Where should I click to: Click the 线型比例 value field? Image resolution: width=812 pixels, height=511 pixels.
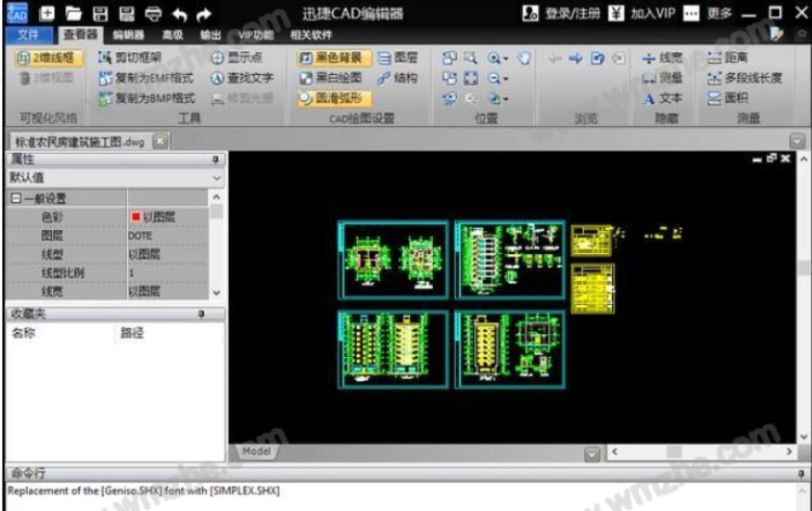[x=167, y=273]
